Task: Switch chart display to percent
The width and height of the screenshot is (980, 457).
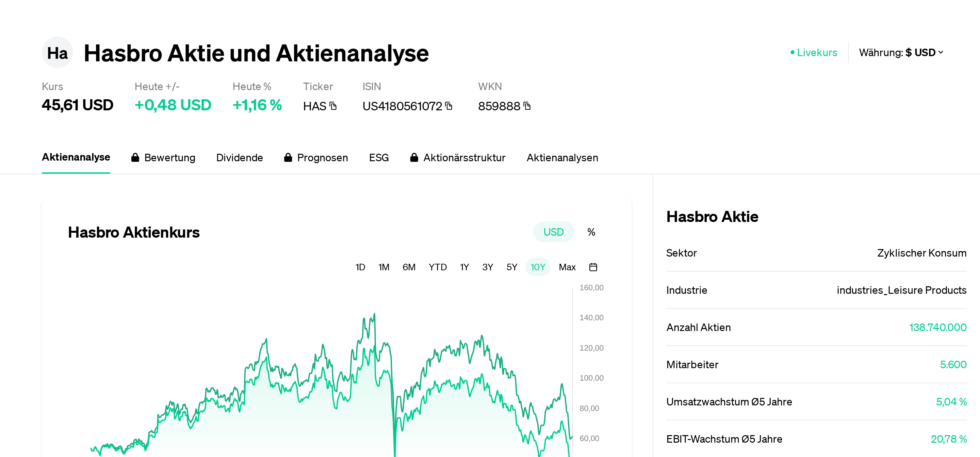Action: (591, 231)
